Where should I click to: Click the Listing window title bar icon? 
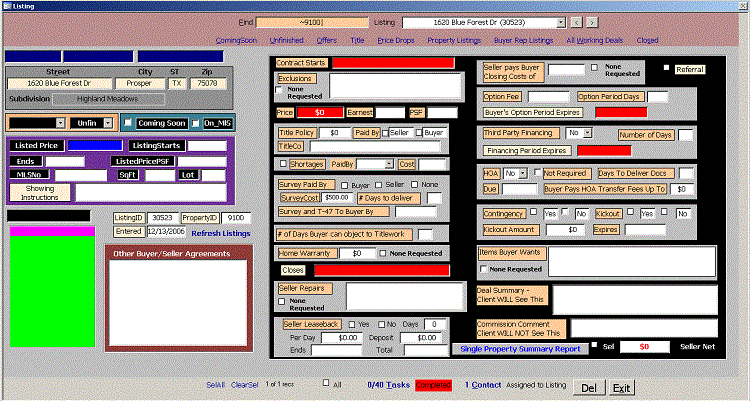point(7,6)
